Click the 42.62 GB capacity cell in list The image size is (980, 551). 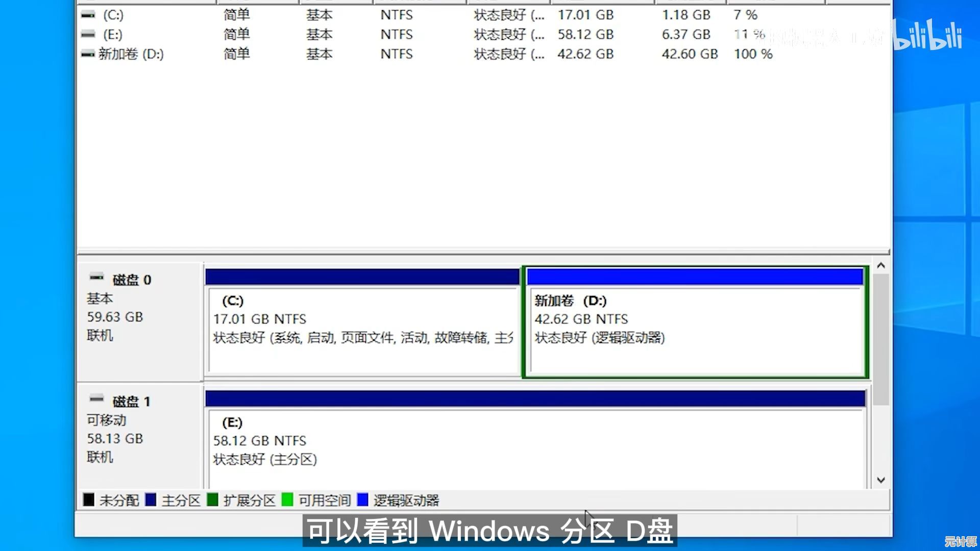(585, 54)
